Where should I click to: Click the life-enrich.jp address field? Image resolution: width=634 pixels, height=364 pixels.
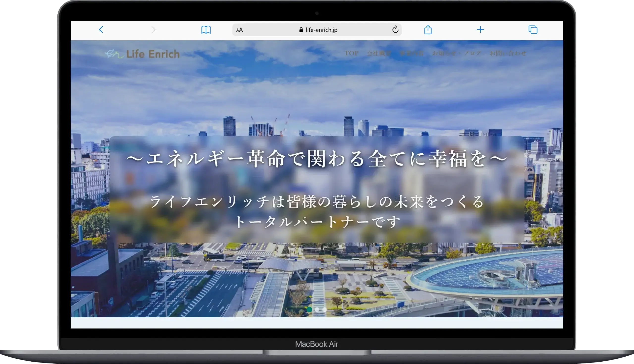click(x=321, y=30)
